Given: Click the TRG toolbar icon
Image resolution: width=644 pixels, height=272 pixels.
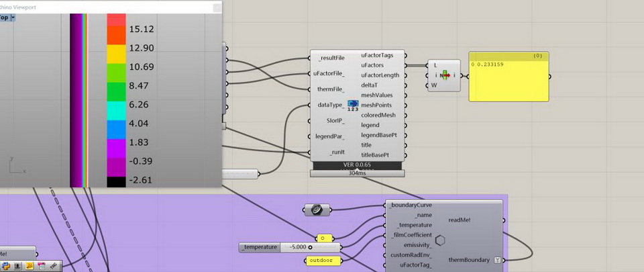Looking at the screenshot, I should pyautogui.click(x=53, y=267).
